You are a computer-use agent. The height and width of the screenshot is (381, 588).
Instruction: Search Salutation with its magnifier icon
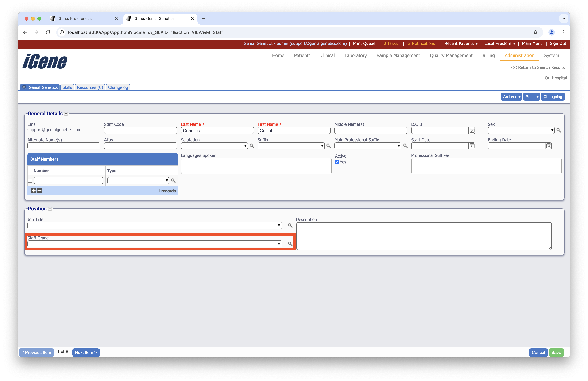[x=252, y=146]
